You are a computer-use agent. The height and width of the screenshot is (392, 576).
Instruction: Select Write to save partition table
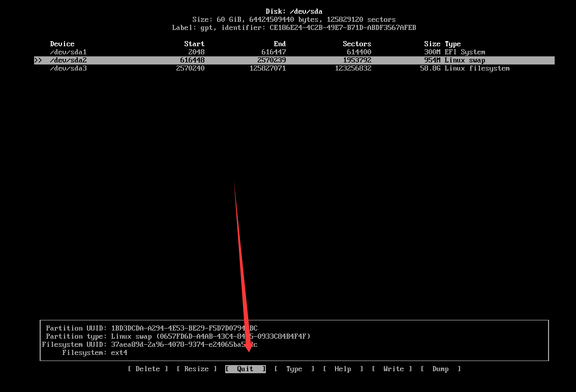393,369
